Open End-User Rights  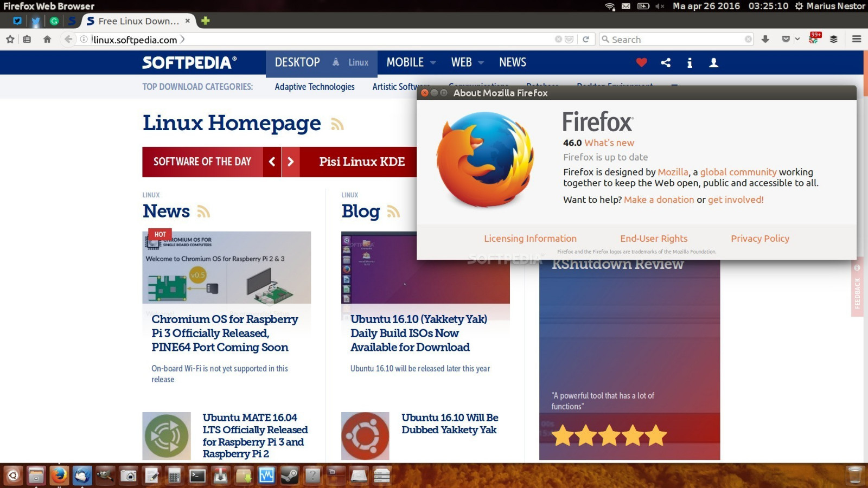tap(654, 239)
